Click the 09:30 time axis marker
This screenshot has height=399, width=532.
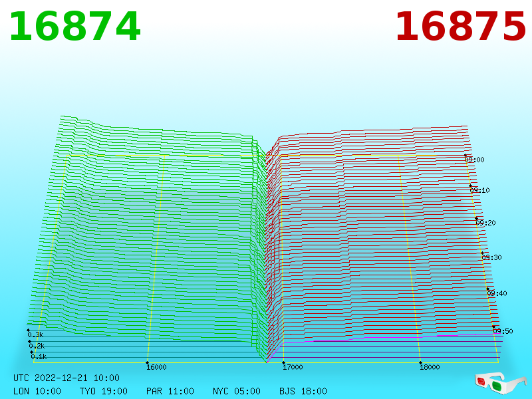click(491, 257)
